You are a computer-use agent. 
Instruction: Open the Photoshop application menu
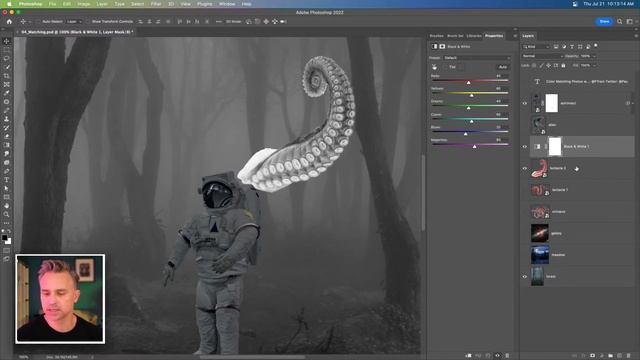pyautogui.click(x=31, y=4)
